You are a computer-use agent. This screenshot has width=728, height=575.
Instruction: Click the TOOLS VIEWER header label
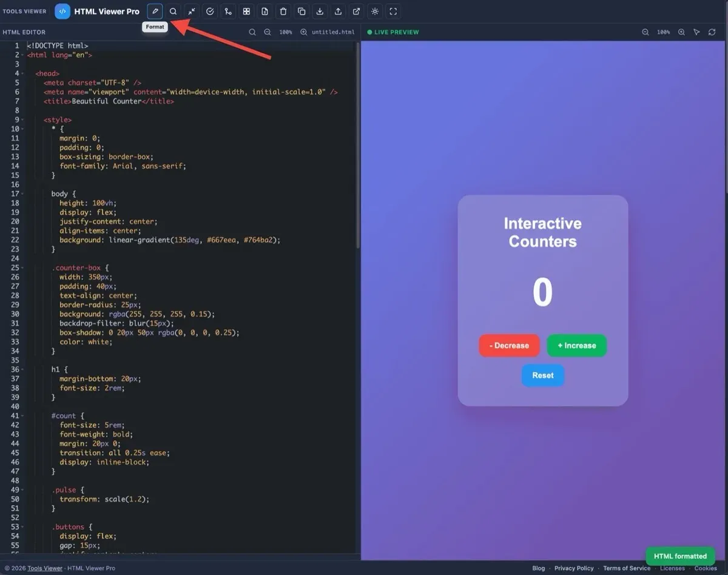(24, 11)
